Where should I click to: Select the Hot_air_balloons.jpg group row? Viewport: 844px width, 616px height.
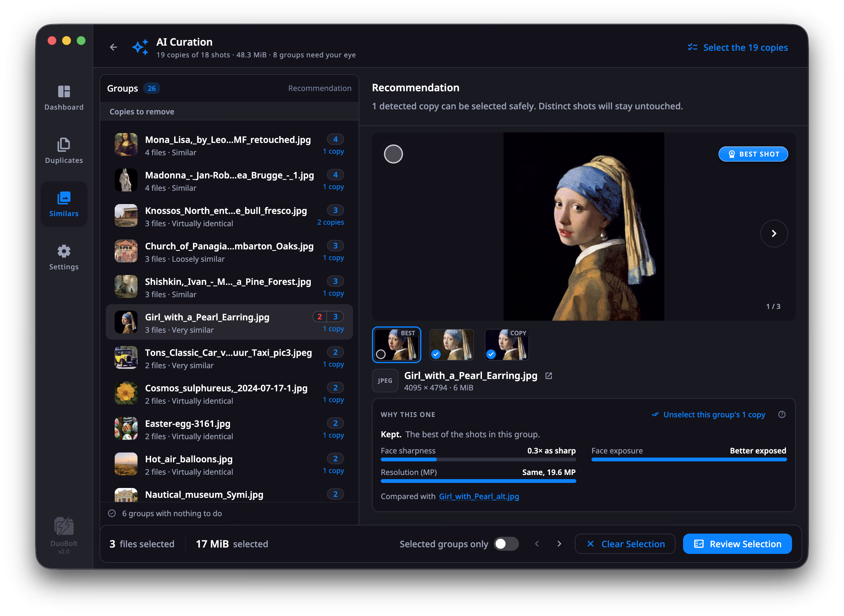point(229,464)
